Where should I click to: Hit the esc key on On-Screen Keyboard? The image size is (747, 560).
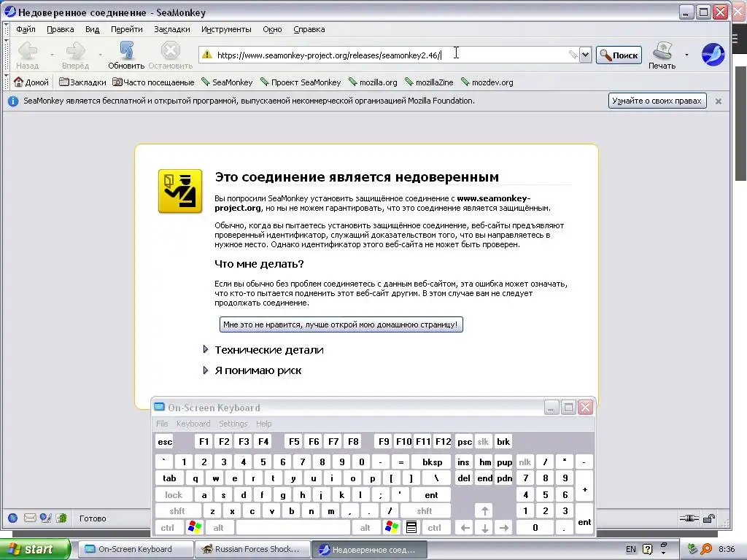click(165, 441)
